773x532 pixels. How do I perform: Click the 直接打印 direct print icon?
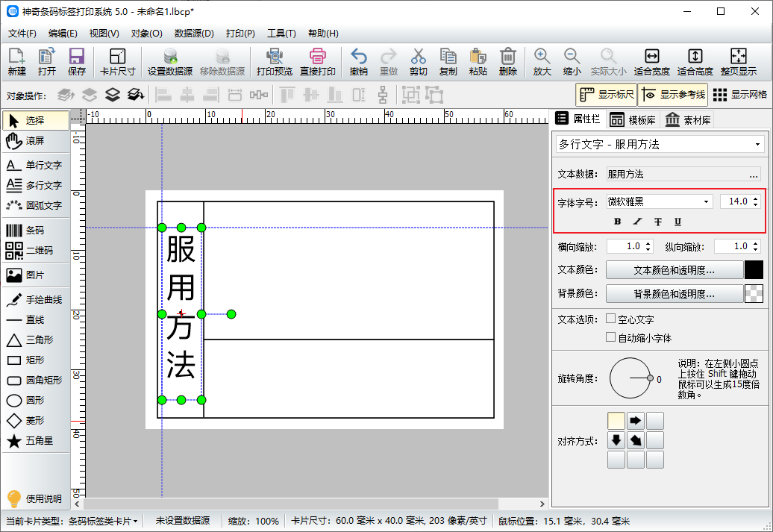click(319, 57)
